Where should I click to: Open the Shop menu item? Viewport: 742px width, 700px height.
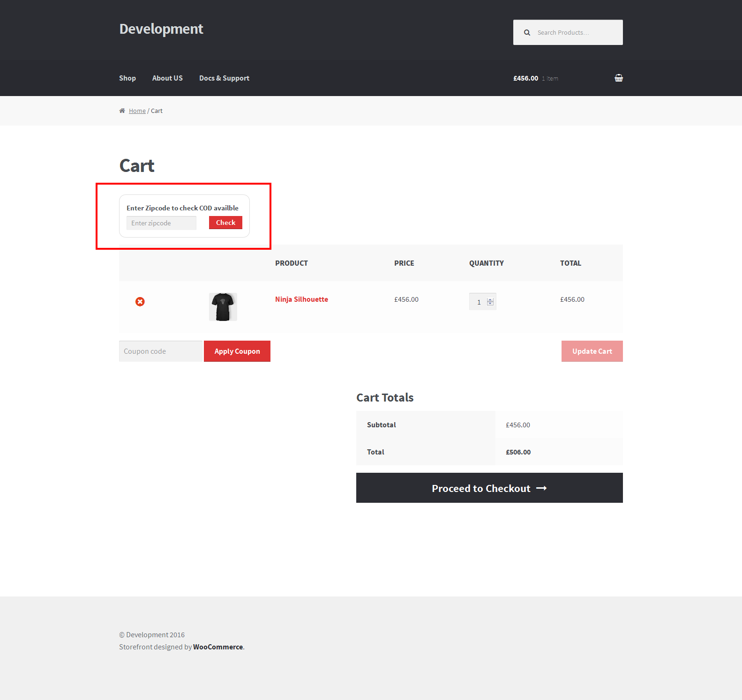point(127,78)
